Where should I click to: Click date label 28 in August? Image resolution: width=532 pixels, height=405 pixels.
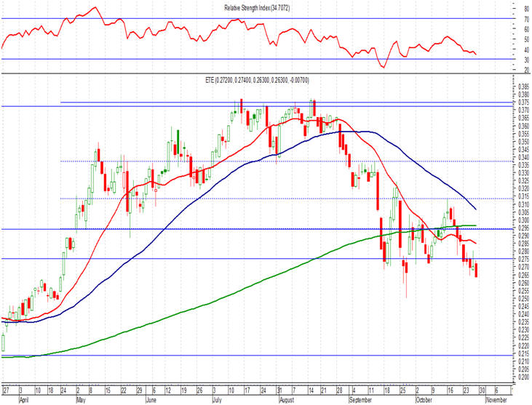340,390
